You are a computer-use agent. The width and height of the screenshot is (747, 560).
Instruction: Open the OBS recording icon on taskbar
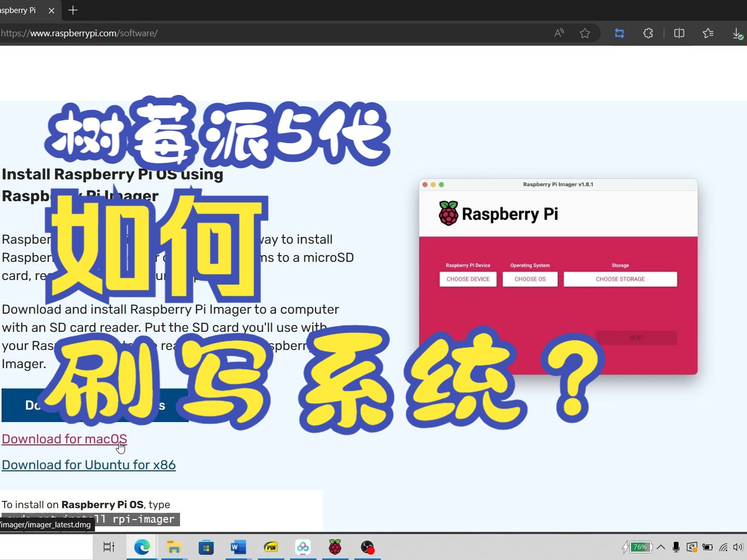pyautogui.click(x=367, y=547)
